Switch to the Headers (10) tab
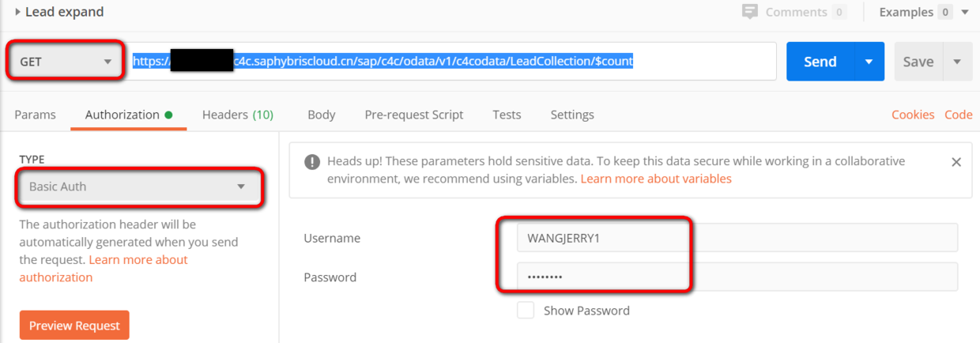 coord(237,115)
